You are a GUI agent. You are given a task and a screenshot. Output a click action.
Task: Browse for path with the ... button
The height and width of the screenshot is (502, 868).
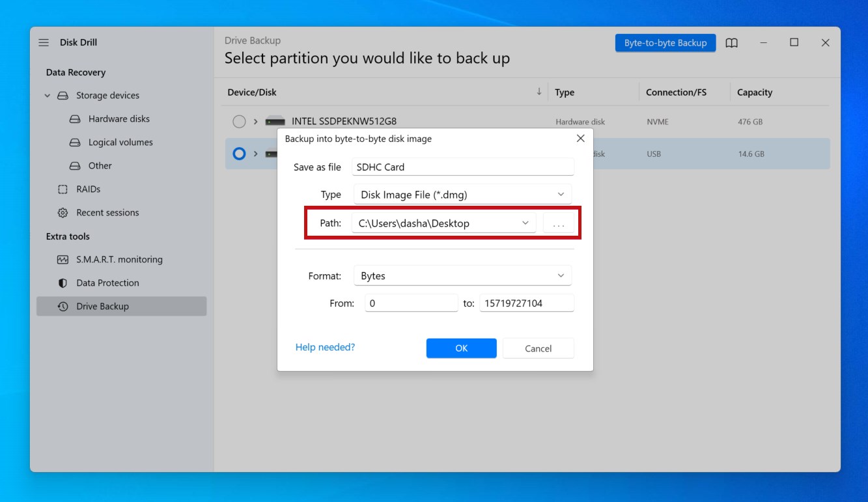click(559, 223)
